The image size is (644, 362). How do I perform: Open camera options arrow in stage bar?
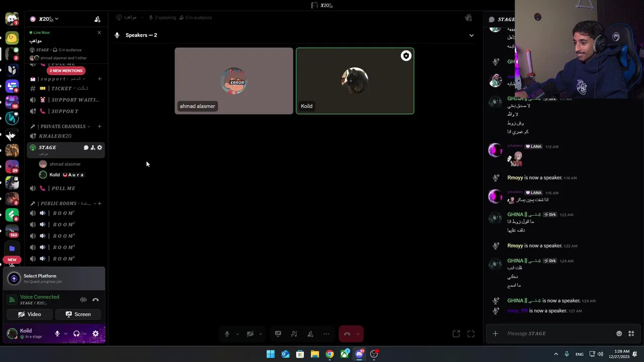260,334
